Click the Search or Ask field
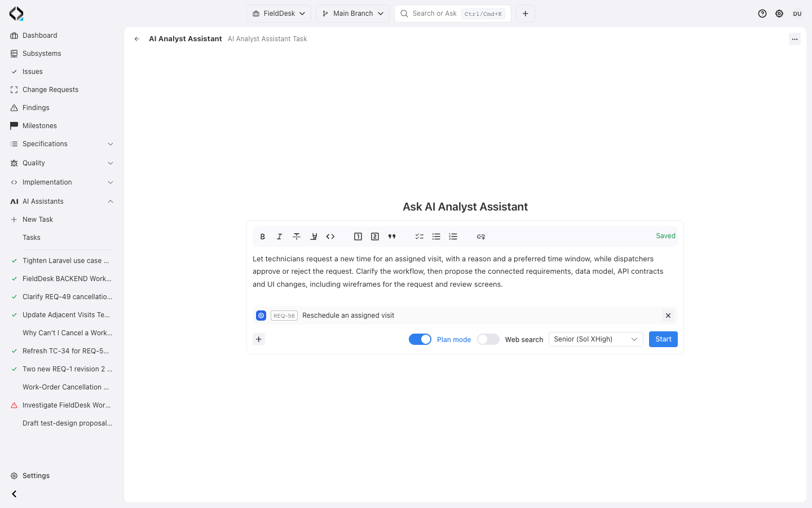 click(x=453, y=14)
